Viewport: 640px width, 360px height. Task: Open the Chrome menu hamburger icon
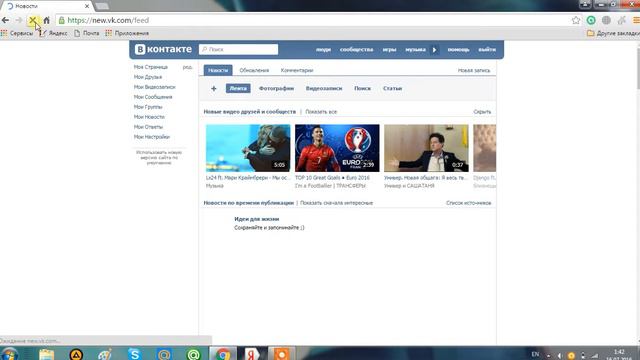tap(636, 20)
